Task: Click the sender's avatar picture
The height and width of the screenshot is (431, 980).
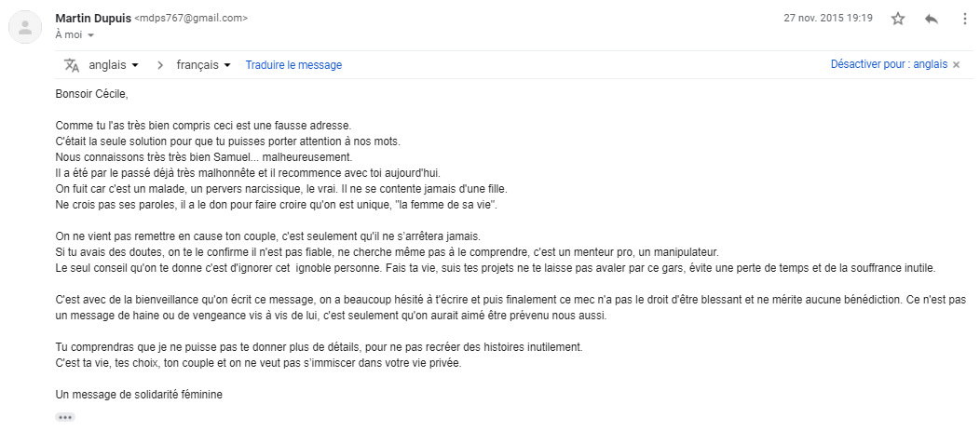Action: point(25,28)
